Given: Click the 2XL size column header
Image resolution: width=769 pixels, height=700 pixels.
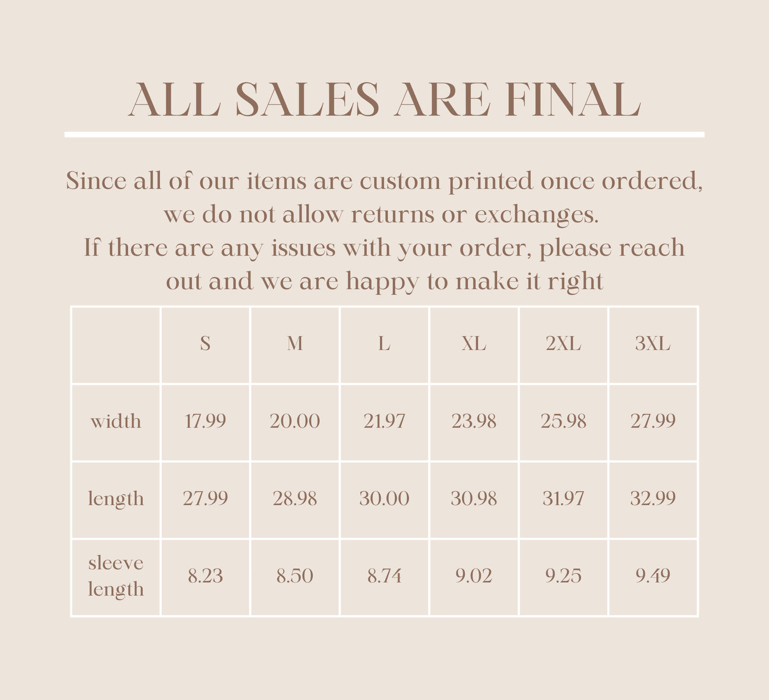Looking at the screenshot, I should click(563, 344).
